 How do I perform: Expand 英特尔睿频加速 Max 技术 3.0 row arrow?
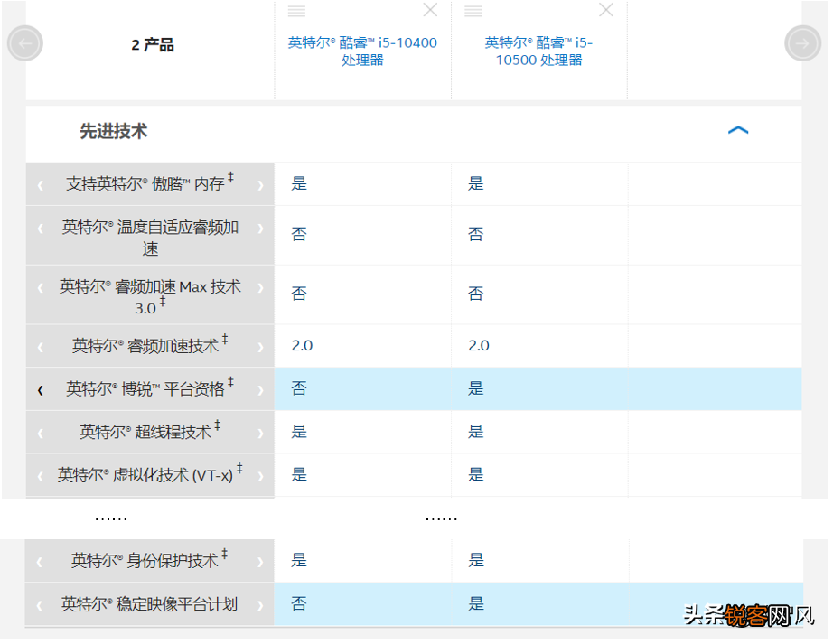tap(260, 294)
